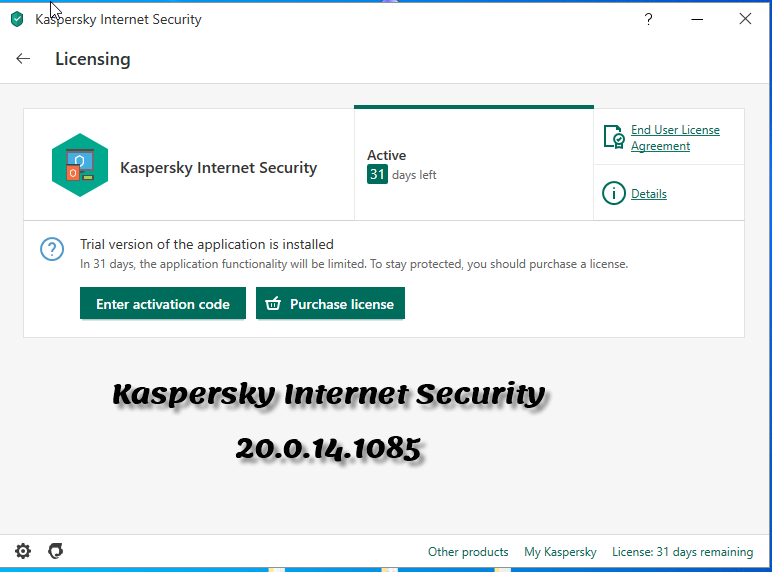Open help with the title bar question mark

[x=648, y=19]
